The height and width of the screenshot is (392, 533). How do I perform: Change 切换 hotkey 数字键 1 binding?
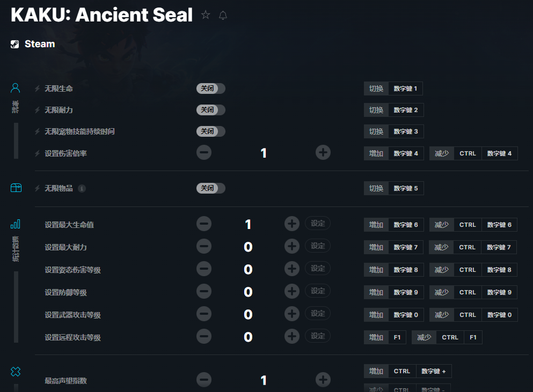click(406, 88)
